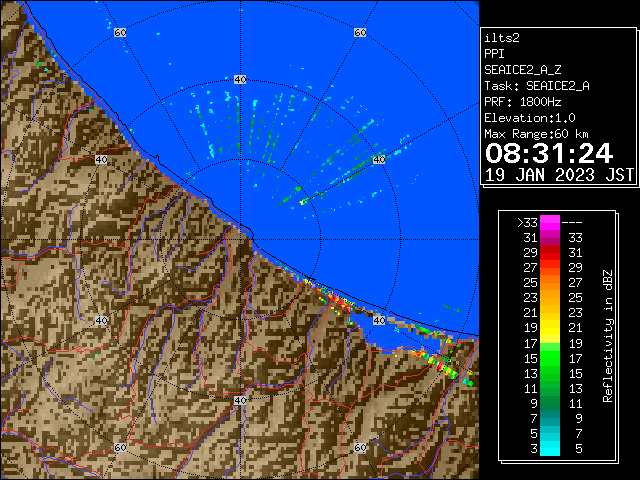This screenshot has height=480, width=640.
Task: Click the yellow echo pixel in offshore streak
Action: [x=302, y=202]
